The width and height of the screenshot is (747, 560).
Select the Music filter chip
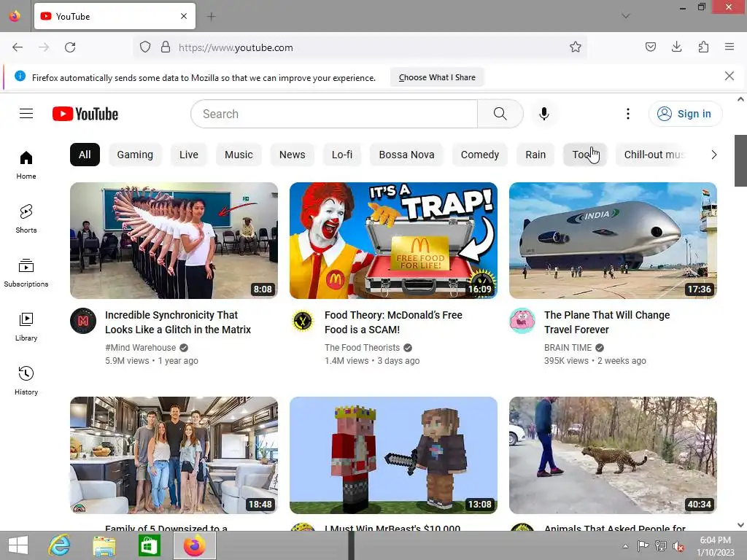(x=239, y=155)
